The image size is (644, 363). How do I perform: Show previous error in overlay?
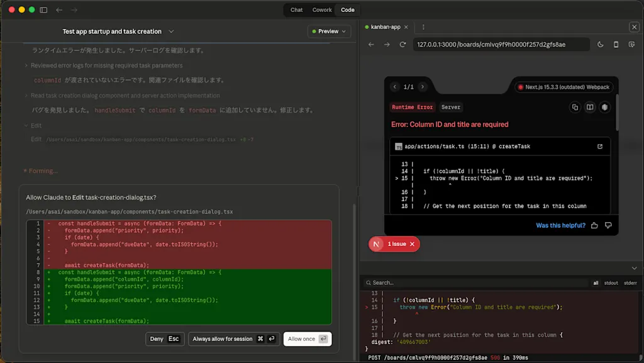tap(395, 87)
